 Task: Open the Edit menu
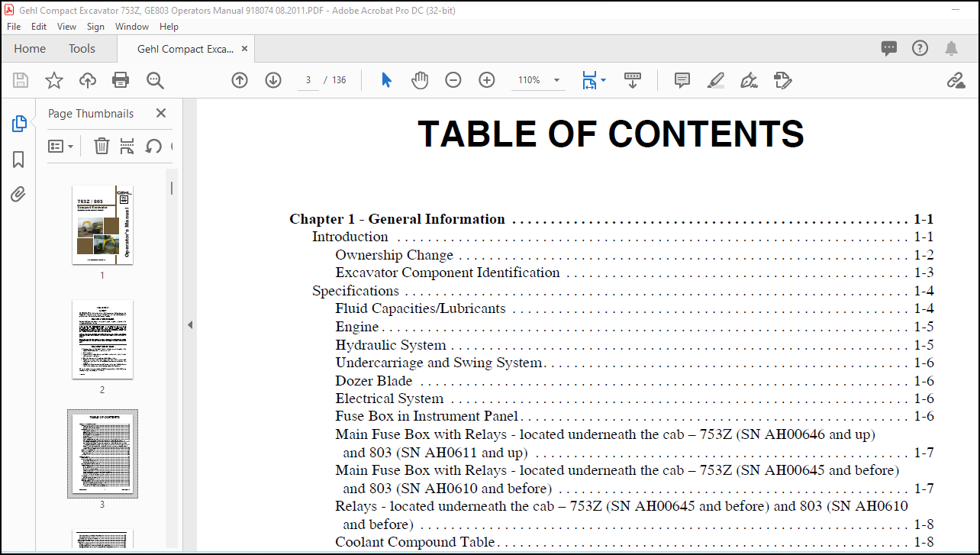[39, 26]
